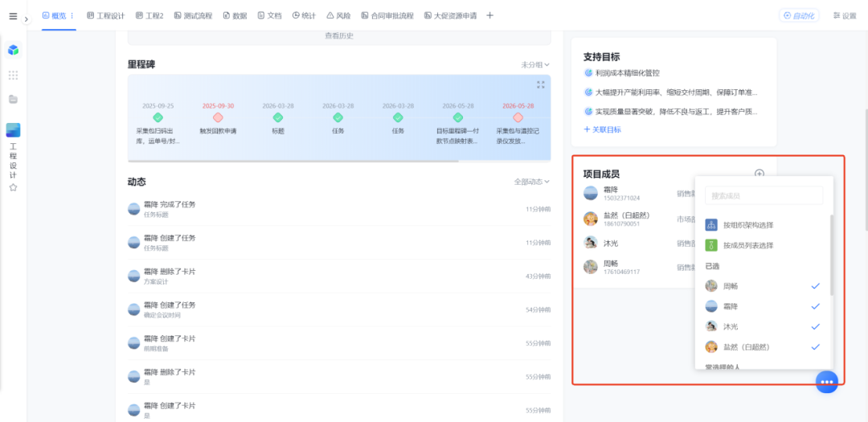Open the 测试流程 tab
This screenshot has width=868, height=422.
coord(193,15)
